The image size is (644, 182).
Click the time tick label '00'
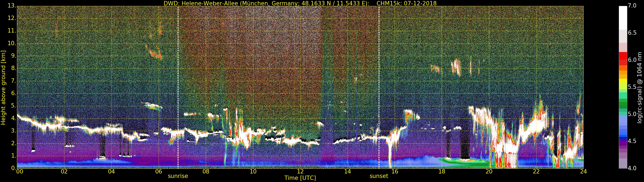point(20,171)
